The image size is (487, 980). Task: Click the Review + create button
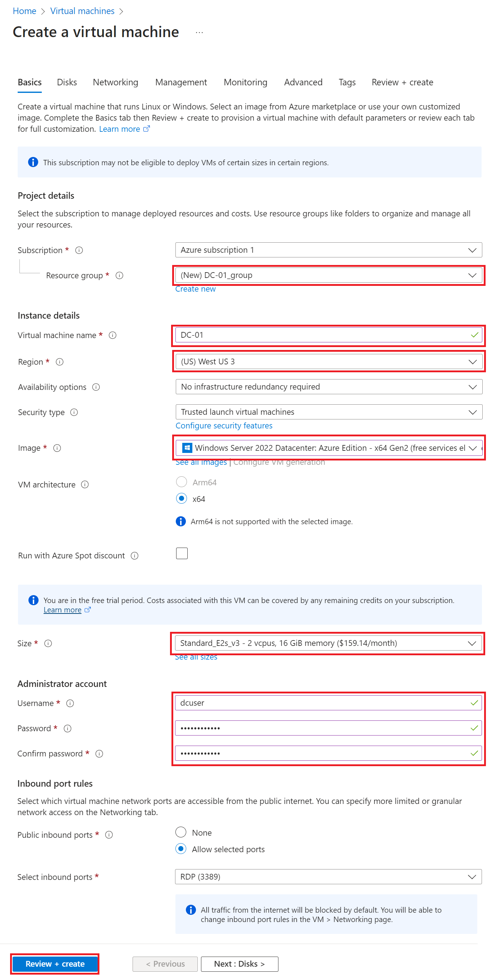(x=55, y=964)
